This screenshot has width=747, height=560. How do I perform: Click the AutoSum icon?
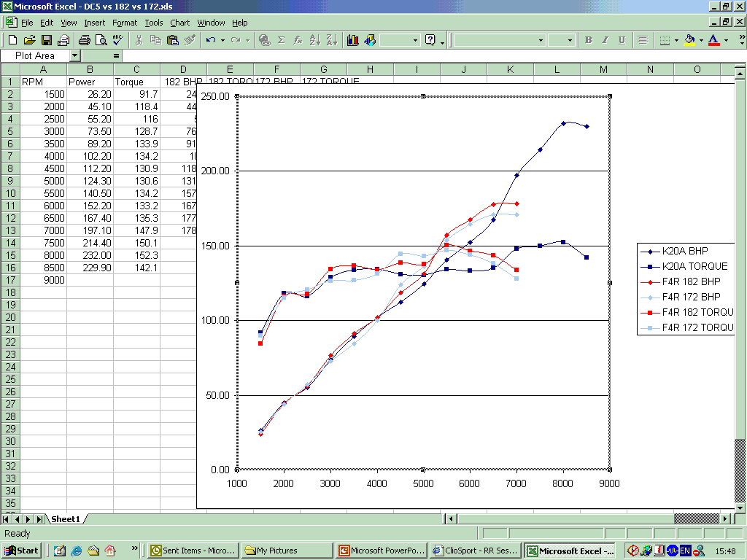click(x=280, y=40)
